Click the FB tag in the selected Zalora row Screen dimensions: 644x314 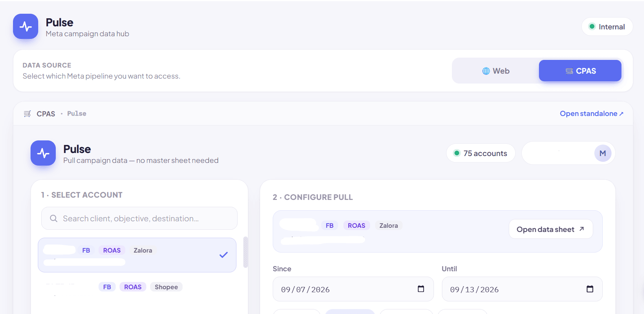86,250
